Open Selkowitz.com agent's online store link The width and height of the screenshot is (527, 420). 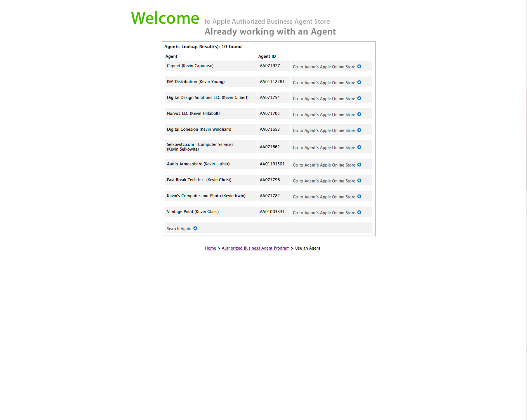tap(324, 148)
